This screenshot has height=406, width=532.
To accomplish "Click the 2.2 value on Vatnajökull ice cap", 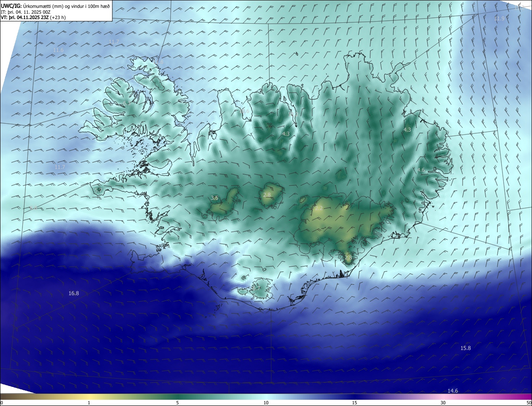I will coord(319,208).
